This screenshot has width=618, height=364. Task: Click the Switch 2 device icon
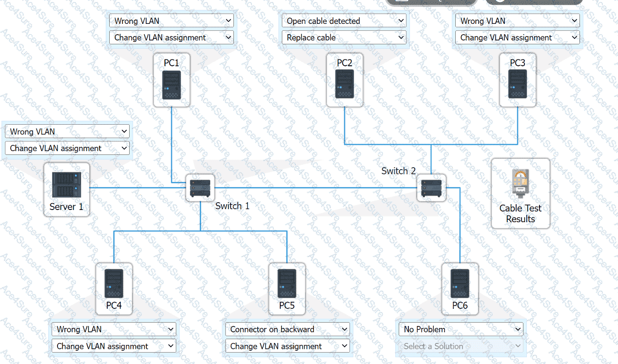[431, 188]
